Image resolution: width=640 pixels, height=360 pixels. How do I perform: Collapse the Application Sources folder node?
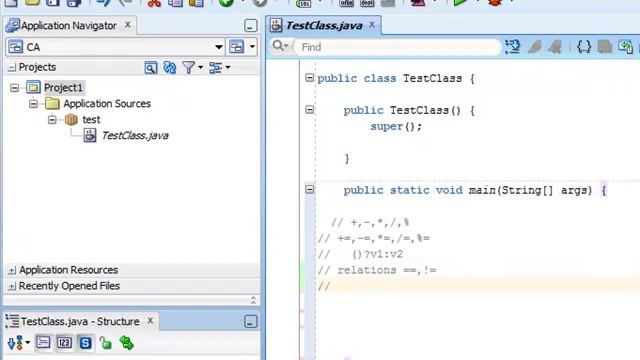(x=33, y=104)
